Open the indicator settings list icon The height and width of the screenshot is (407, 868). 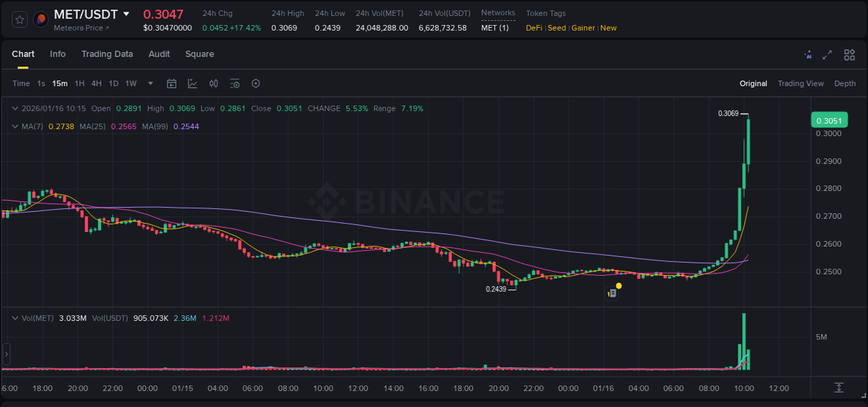[235, 83]
